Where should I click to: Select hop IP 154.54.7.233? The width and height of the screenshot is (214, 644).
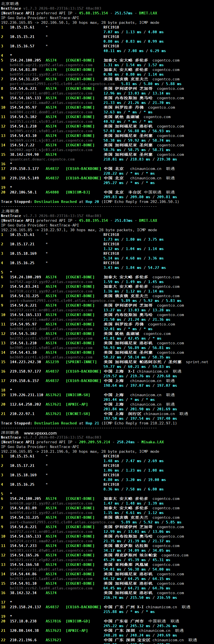(23, 546)
